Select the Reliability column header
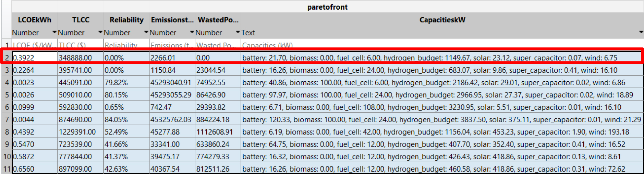Viewport: 644px width, 174px height. tap(126, 20)
